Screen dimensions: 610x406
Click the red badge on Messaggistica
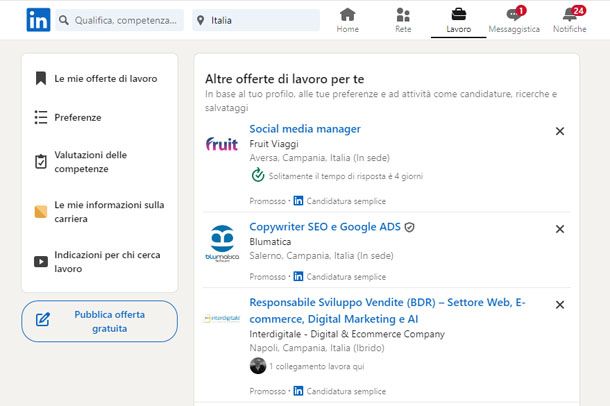[x=521, y=10]
